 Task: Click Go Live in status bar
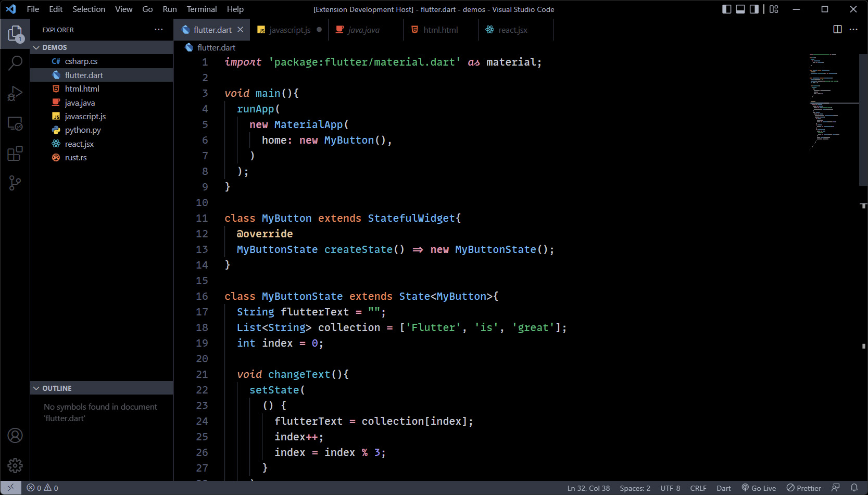click(759, 488)
